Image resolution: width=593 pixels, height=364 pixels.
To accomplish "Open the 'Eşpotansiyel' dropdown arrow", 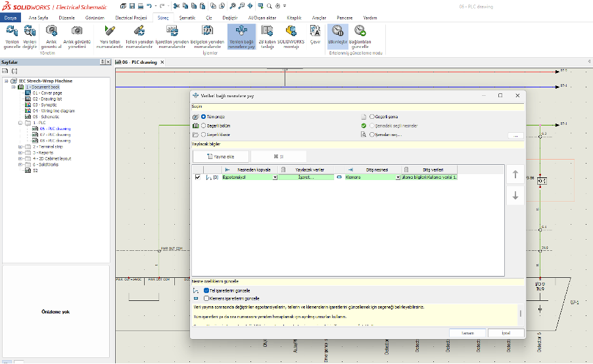I will tap(275, 177).
